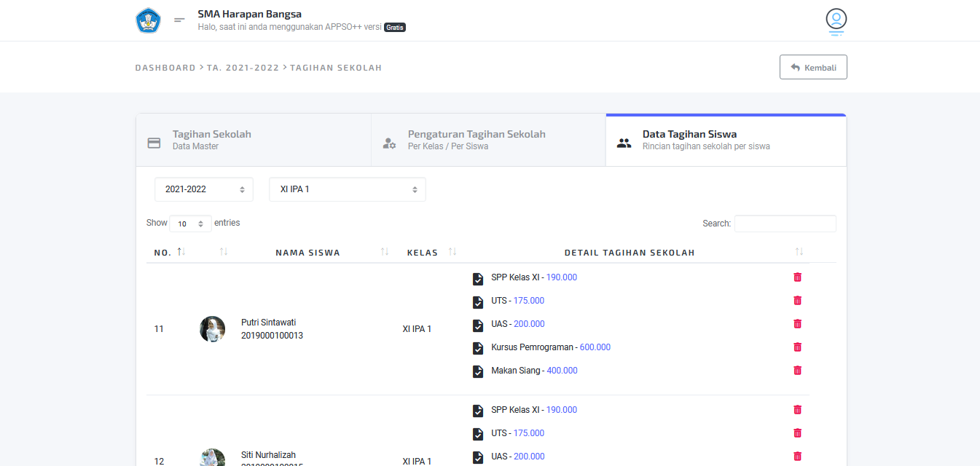This screenshot has height=466, width=980.
Task: Click document icon beside Kursus Pemrograman
Action: (478, 348)
